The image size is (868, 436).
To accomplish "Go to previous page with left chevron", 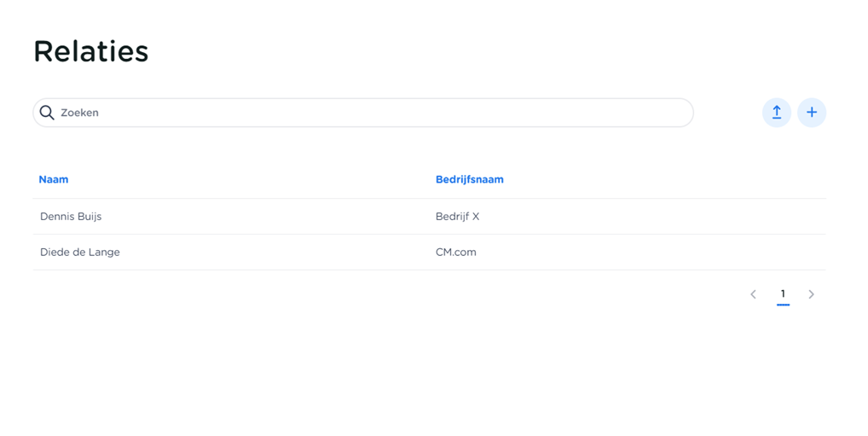I will [754, 294].
